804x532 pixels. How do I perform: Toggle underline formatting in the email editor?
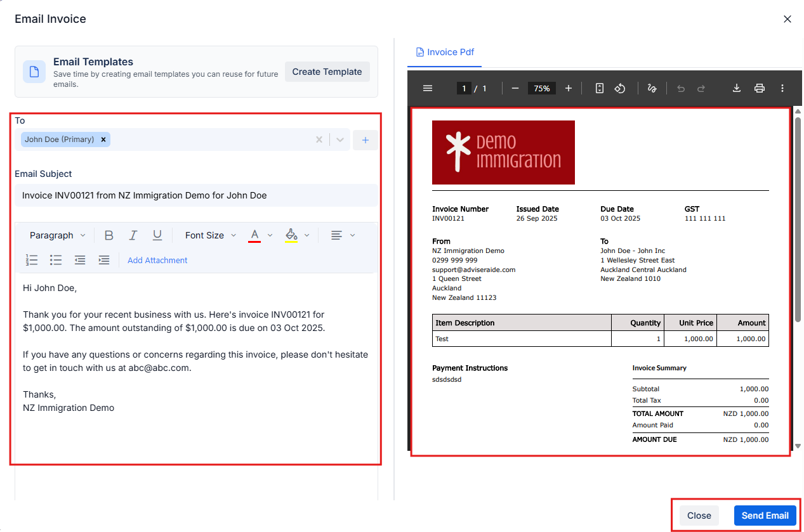pyautogui.click(x=157, y=235)
